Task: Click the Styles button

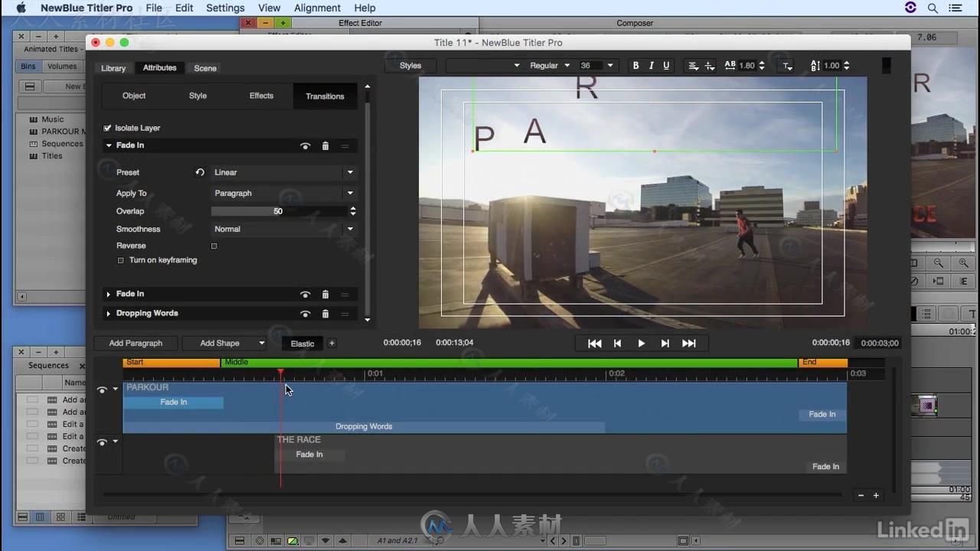Action: coord(410,66)
